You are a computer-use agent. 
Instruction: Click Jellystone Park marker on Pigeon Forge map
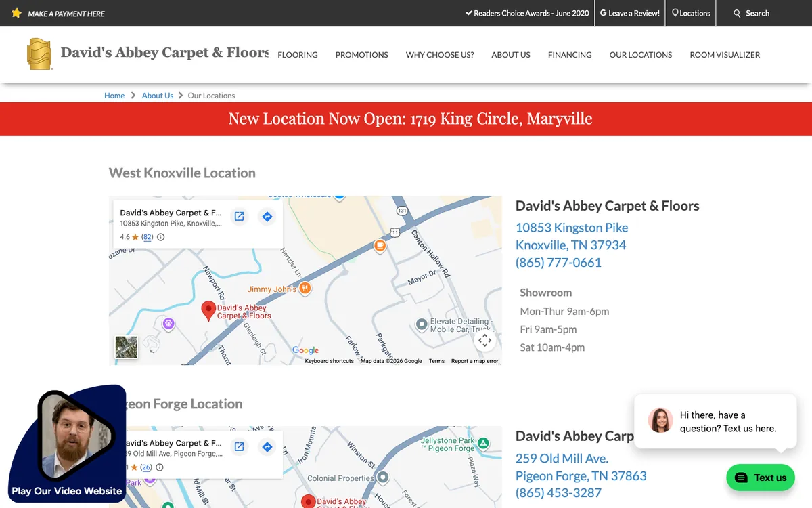(x=483, y=444)
